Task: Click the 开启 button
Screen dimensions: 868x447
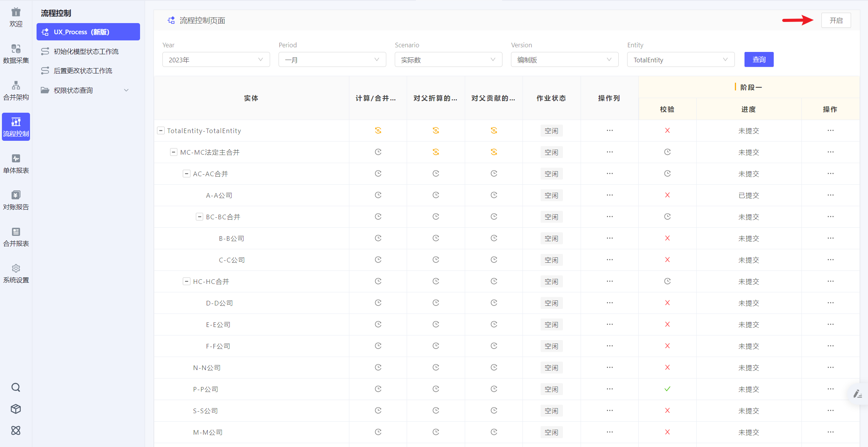Action: tap(836, 20)
